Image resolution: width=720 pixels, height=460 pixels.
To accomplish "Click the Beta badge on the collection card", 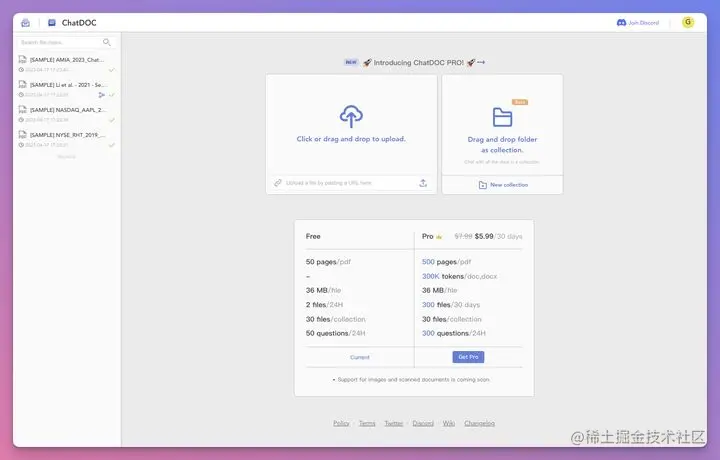I will click(x=520, y=102).
